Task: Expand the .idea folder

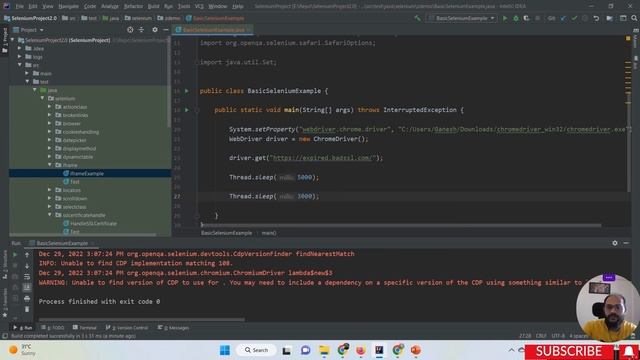Action: (20, 48)
